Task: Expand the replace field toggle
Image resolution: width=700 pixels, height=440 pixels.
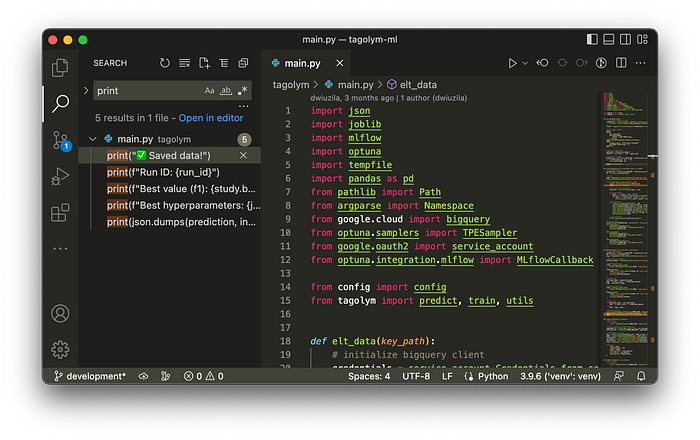Action: click(86, 91)
